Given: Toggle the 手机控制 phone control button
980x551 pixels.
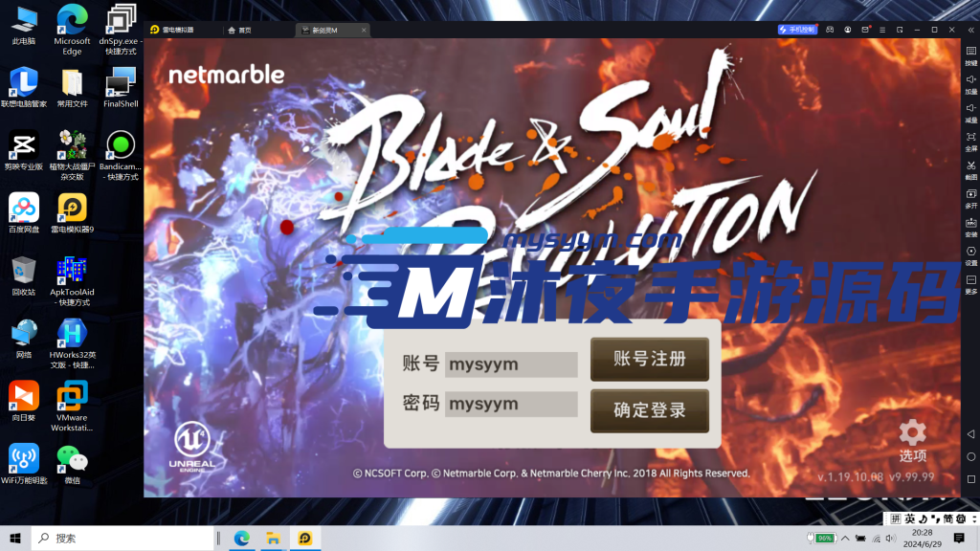Looking at the screenshot, I should [797, 30].
